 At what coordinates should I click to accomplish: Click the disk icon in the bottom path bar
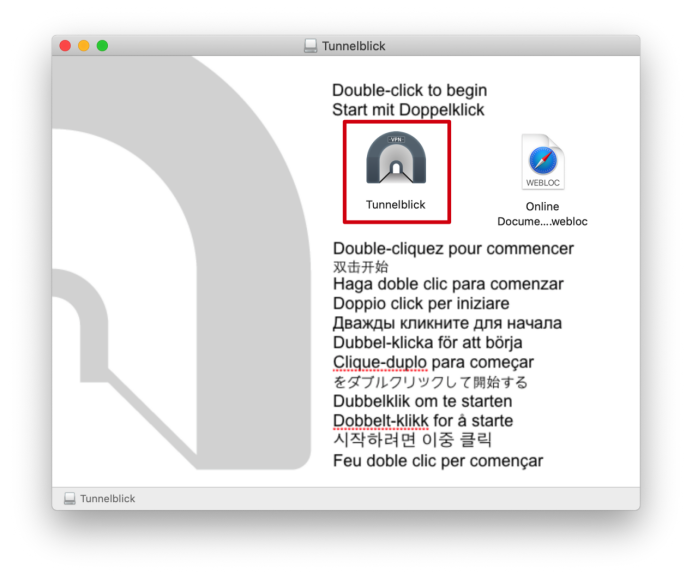pos(69,498)
